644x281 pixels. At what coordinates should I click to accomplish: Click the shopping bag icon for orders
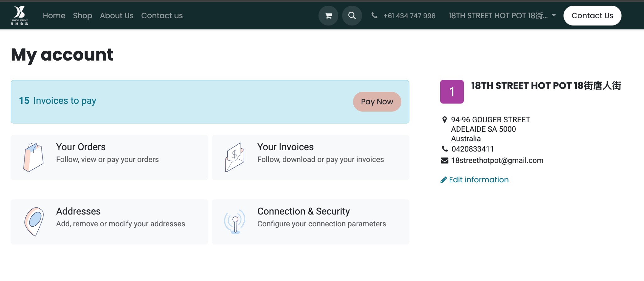click(x=33, y=157)
